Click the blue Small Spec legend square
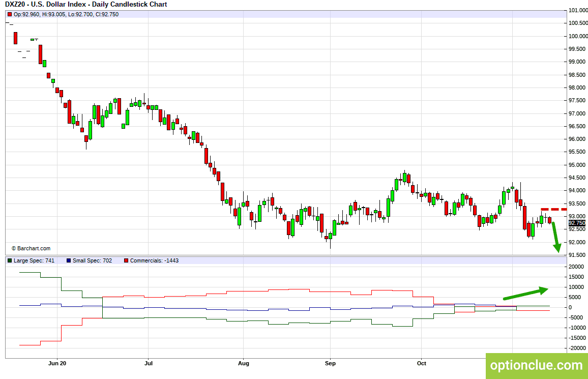Viewport: 588px width, 379px height. coord(69,260)
